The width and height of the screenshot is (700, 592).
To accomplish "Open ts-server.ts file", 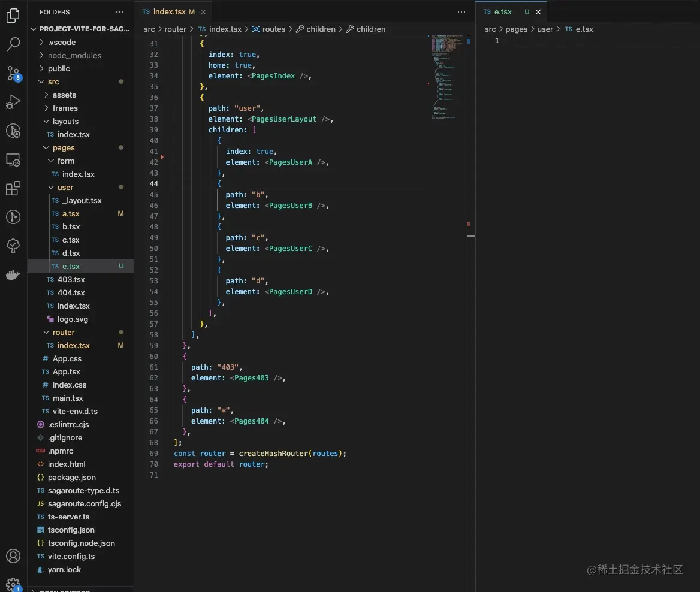I will tap(82, 517).
